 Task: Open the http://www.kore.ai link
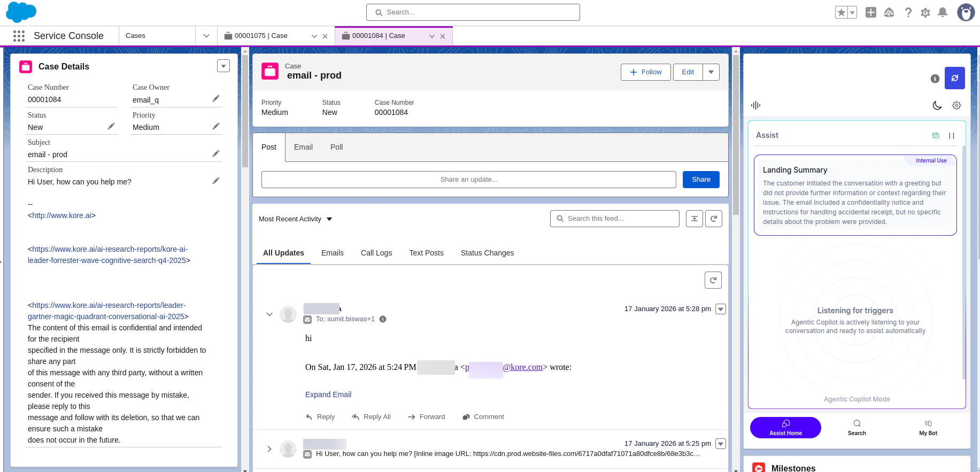(62, 215)
